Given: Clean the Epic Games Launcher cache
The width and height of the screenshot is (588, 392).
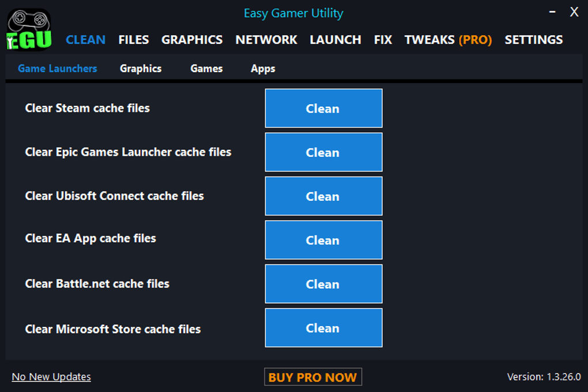Looking at the screenshot, I should tap(323, 152).
